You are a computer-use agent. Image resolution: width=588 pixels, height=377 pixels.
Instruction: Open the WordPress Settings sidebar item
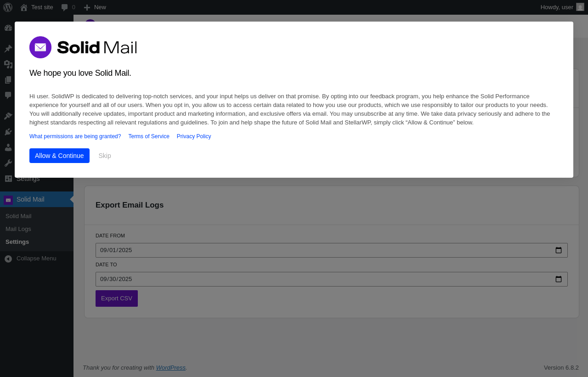coord(37,179)
